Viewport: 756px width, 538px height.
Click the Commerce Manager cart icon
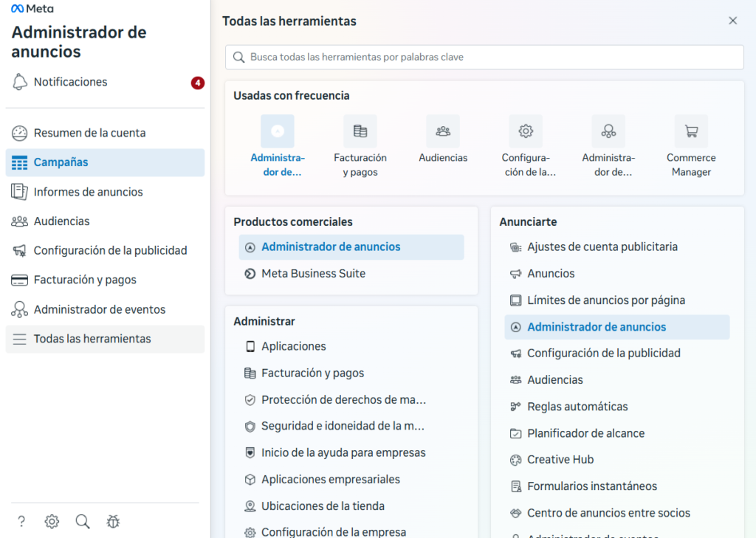pos(691,131)
